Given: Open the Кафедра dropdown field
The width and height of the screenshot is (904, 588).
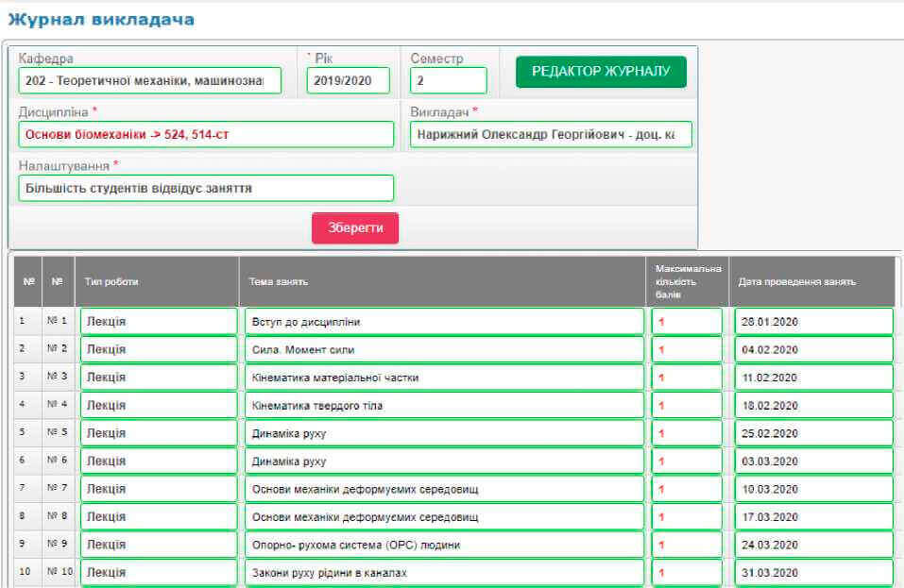Looking at the screenshot, I should point(149,81).
